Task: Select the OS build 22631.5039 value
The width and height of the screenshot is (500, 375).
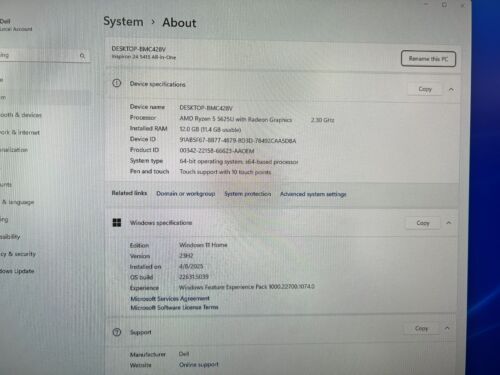Action: point(194,277)
